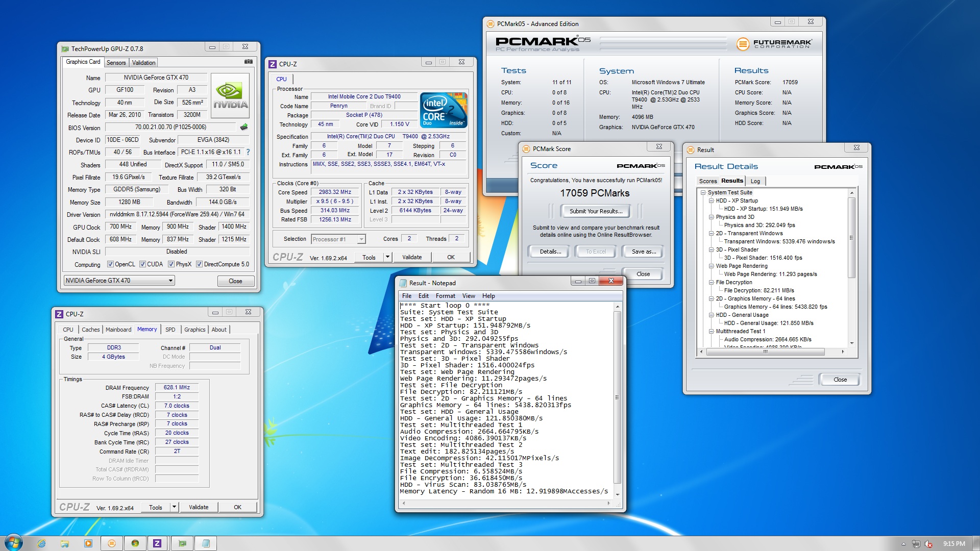
Task: Open the Mainboard tab in CPU-Z
Action: pos(118,330)
